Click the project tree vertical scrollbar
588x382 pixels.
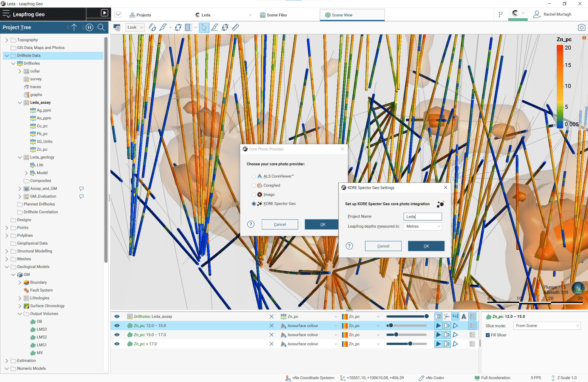pos(106,149)
